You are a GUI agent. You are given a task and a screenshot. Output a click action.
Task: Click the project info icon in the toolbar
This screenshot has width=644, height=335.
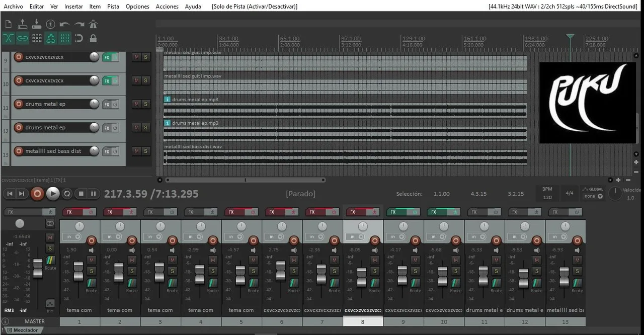pos(50,24)
